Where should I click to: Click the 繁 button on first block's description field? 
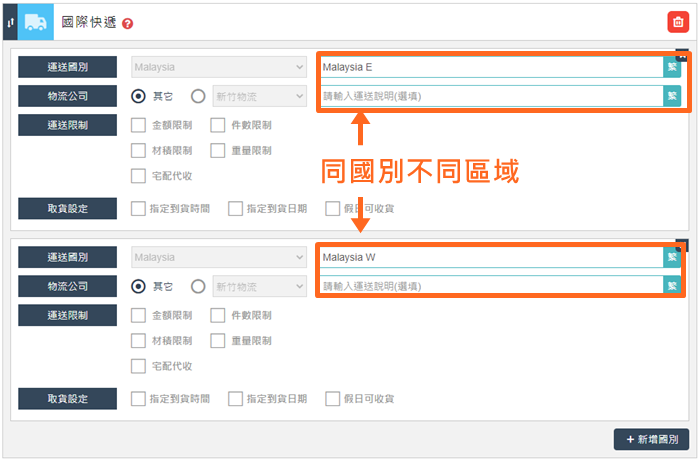click(672, 96)
